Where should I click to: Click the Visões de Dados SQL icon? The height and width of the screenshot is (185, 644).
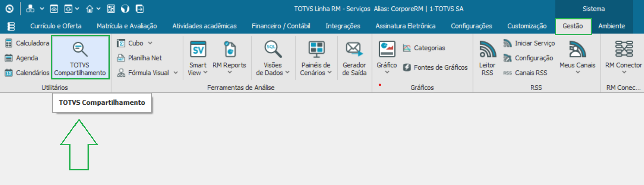(273, 49)
